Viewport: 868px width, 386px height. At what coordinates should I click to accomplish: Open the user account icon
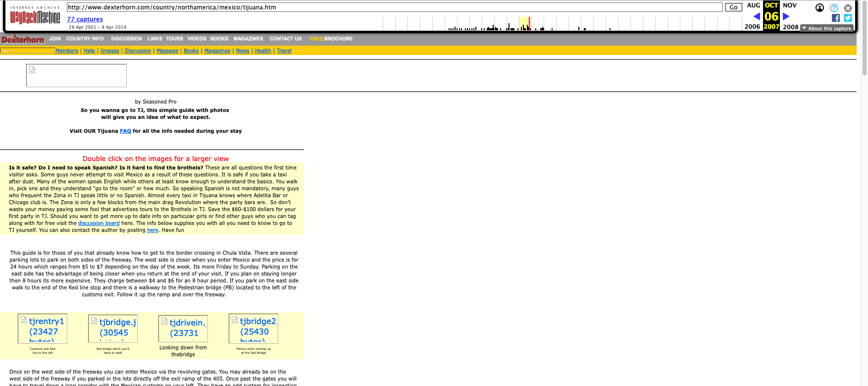pos(819,7)
